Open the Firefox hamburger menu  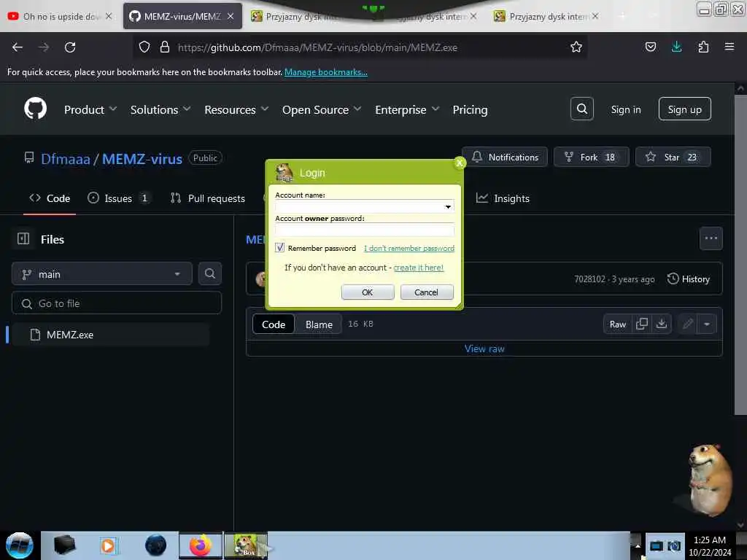point(729,47)
